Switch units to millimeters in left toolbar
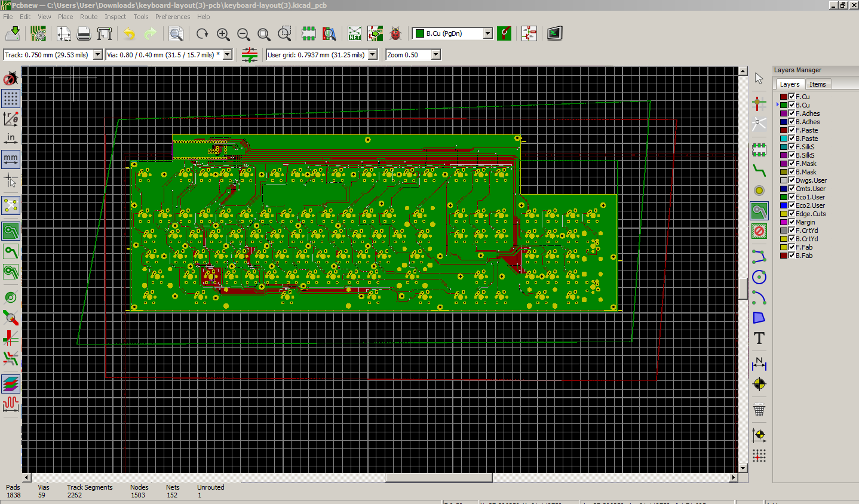This screenshot has height=504, width=859. point(11,159)
